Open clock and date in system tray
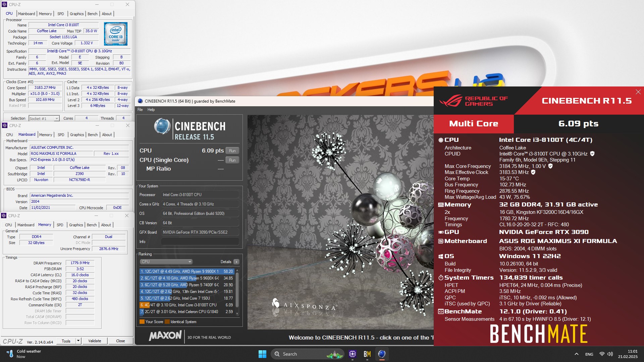 628,354
